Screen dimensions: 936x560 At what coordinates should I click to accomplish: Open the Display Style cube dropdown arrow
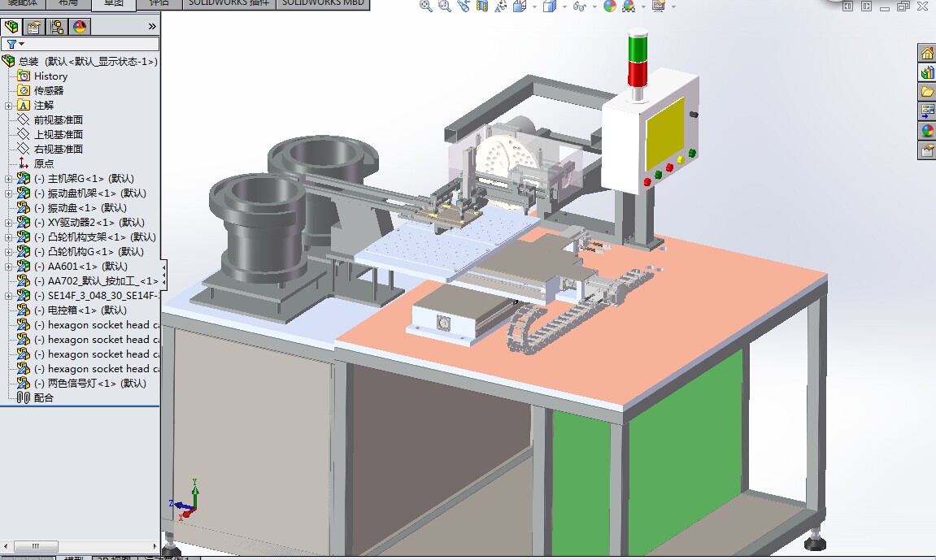click(x=564, y=7)
